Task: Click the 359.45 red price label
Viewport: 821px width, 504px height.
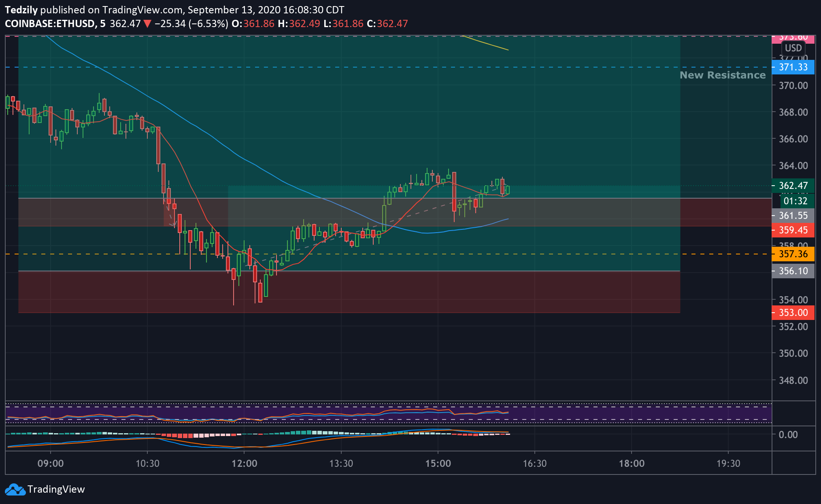Action: click(793, 230)
